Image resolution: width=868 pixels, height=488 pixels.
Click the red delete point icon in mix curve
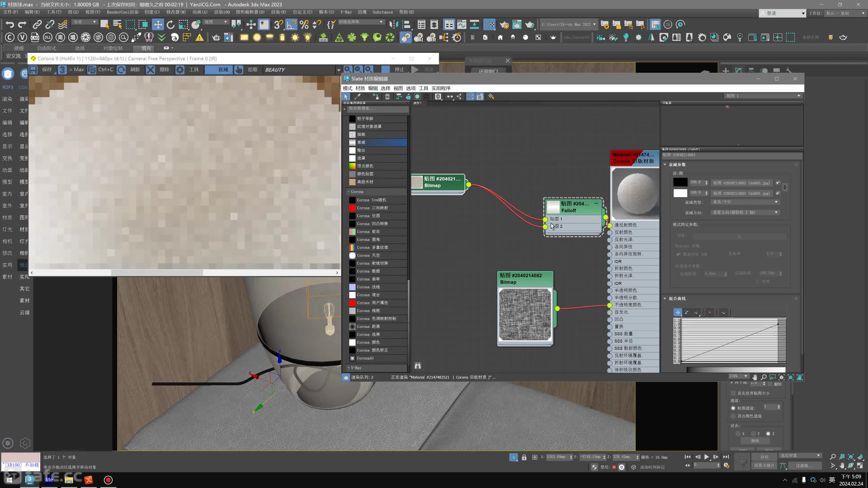pyautogui.click(x=710, y=312)
